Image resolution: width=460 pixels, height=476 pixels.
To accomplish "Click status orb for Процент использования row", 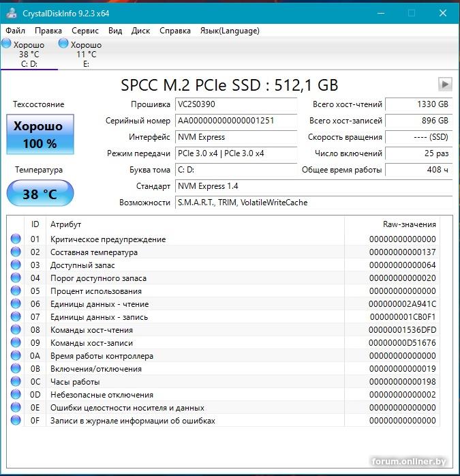I will (x=16, y=291).
